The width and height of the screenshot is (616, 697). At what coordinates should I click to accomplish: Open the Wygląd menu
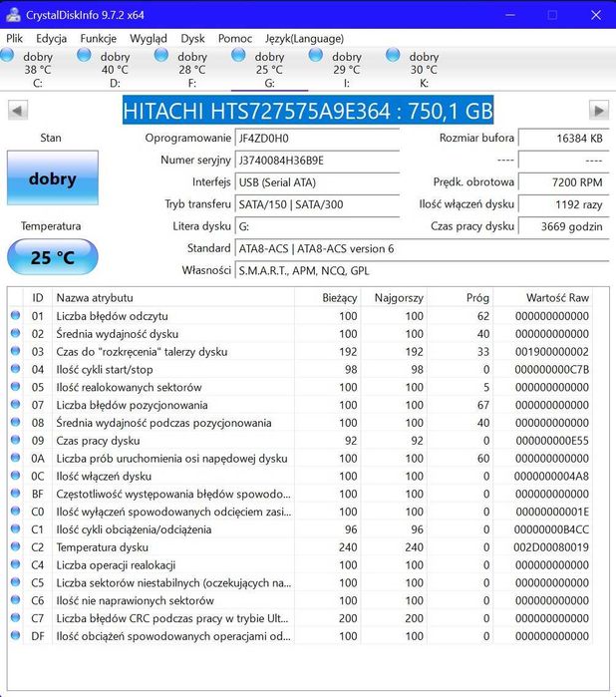[149, 39]
